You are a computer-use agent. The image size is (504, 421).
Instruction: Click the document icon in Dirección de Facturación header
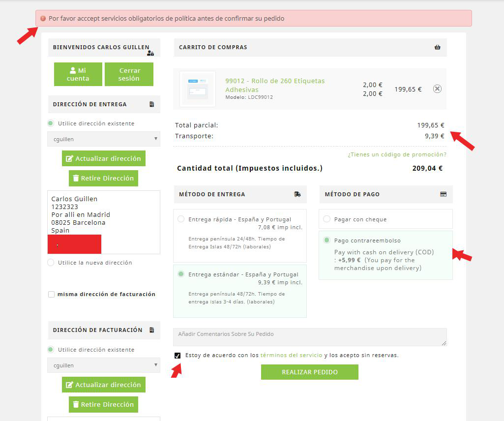click(x=152, y=330)
